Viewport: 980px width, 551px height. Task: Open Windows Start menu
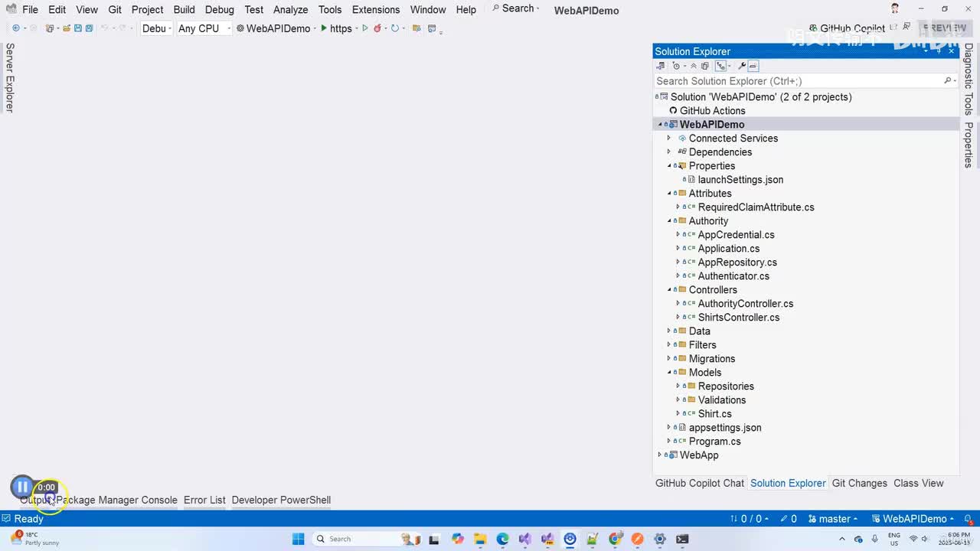(x=299, y=539)
